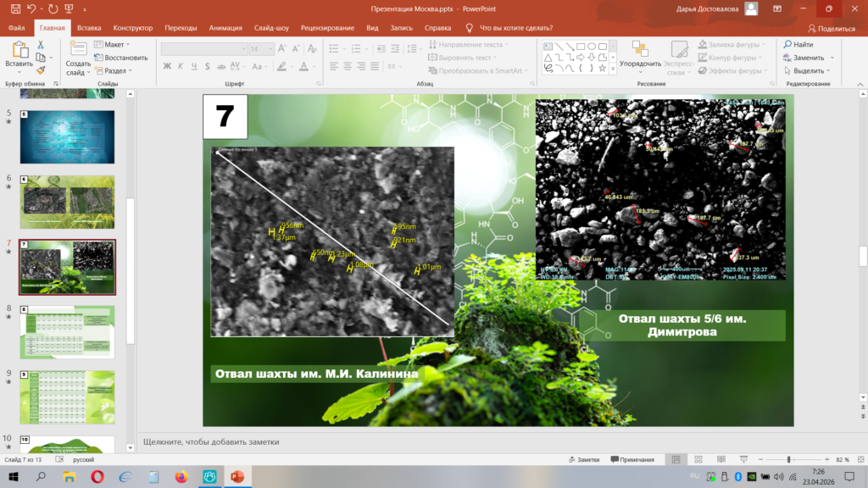Click the Упорядочить arrange button
868x488 pixels.
click(640, 64)
